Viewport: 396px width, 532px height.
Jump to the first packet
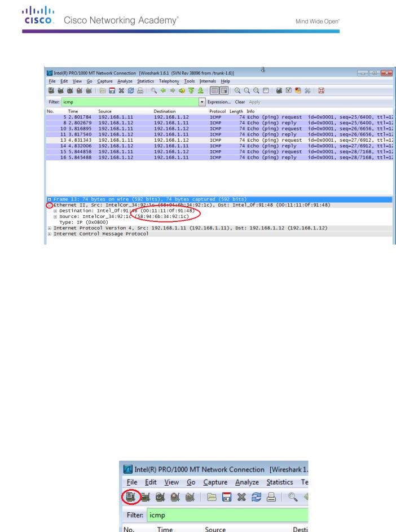tap(191, 90)
